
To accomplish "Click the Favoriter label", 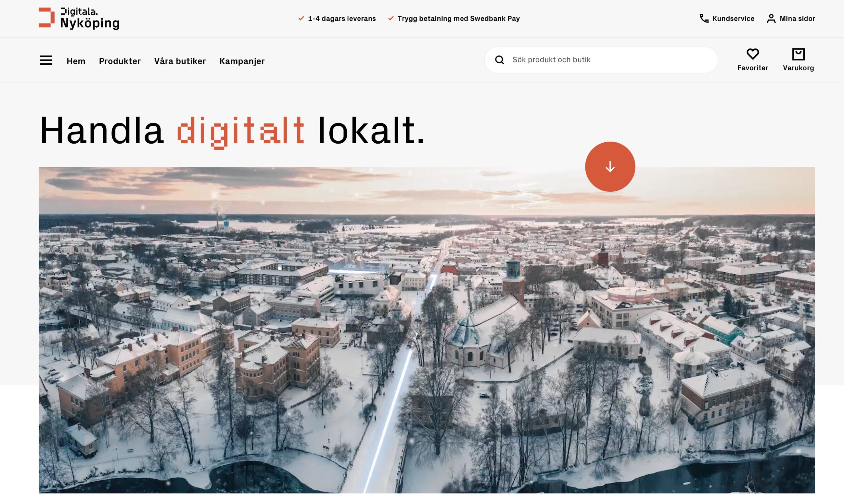I will coord(752,68).
